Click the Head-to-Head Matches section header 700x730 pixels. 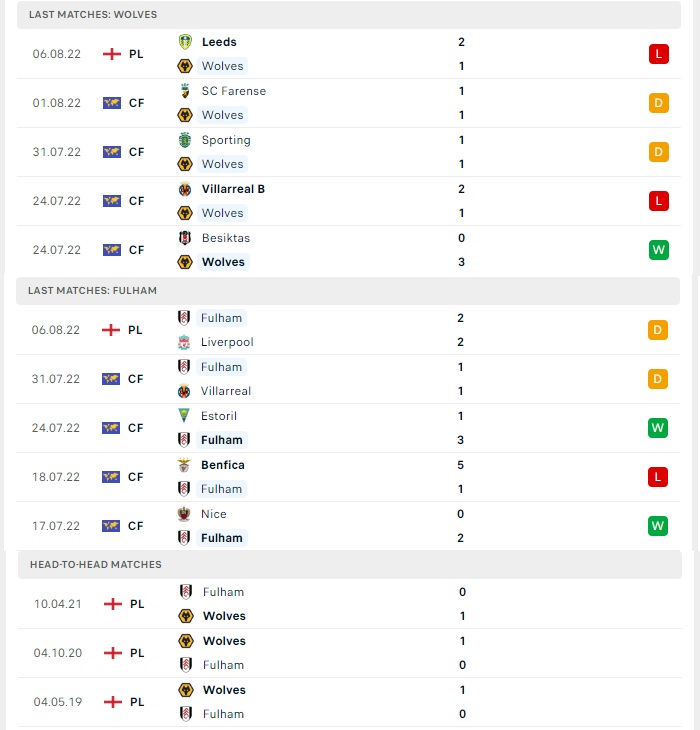pyautogui.click(x=350, y=565)
